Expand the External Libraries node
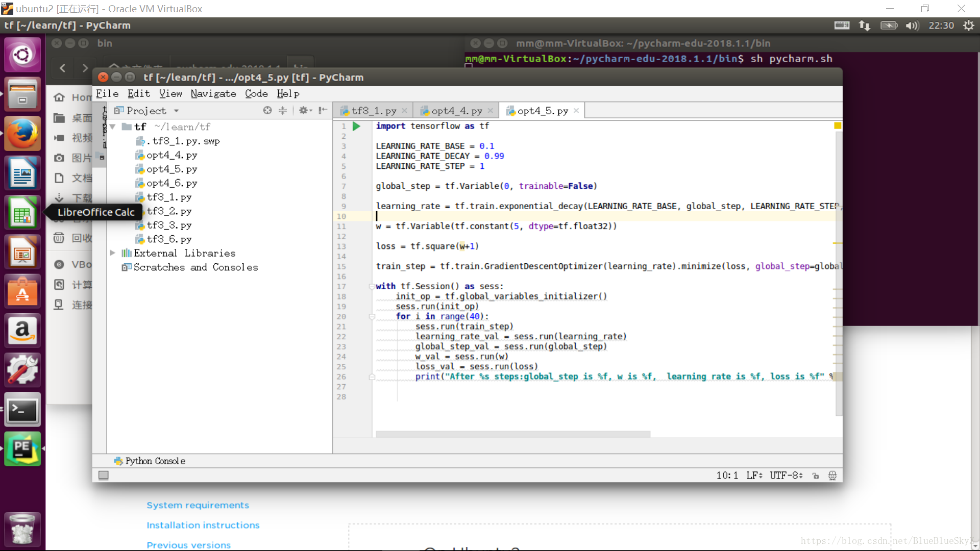 pos(112,253)
